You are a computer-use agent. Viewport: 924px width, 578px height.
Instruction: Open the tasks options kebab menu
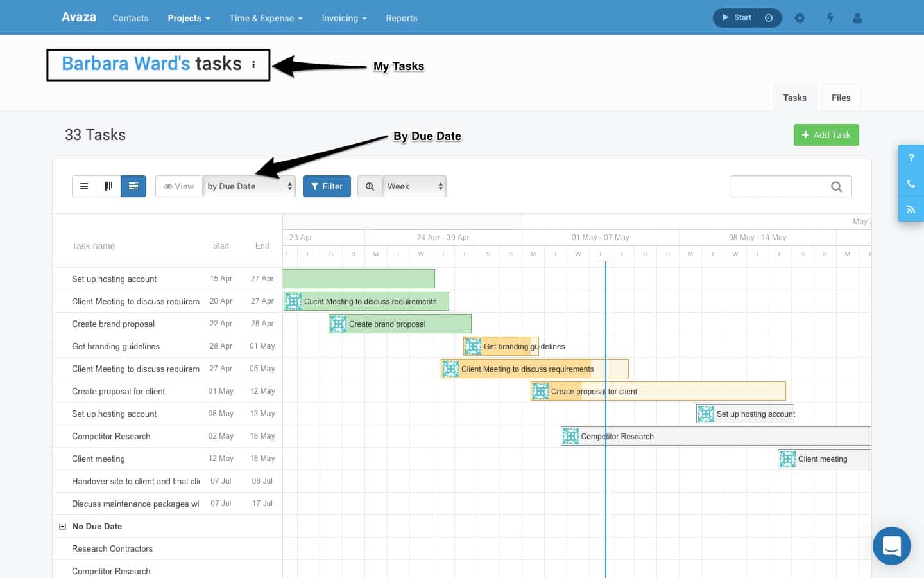click(253, 64)
